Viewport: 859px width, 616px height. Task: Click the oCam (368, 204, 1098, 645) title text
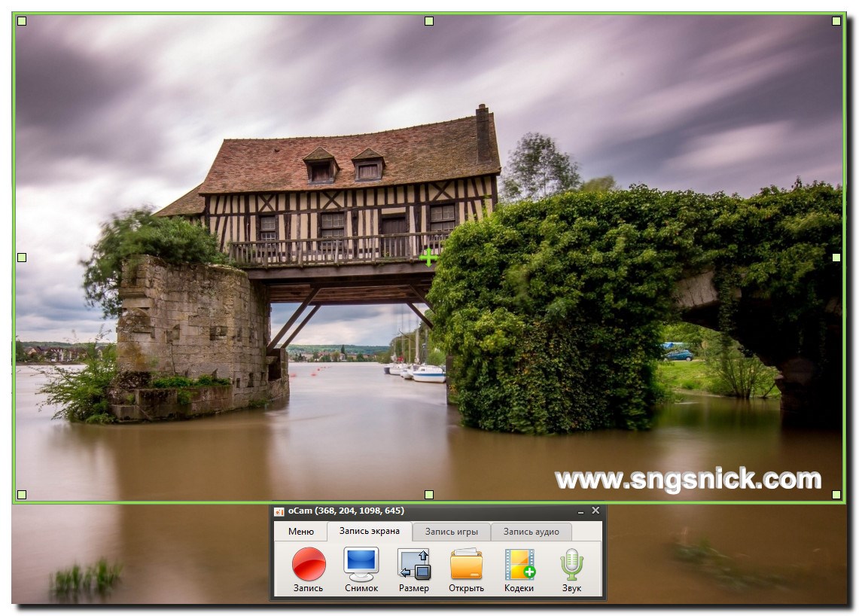[x=346, y=511]
